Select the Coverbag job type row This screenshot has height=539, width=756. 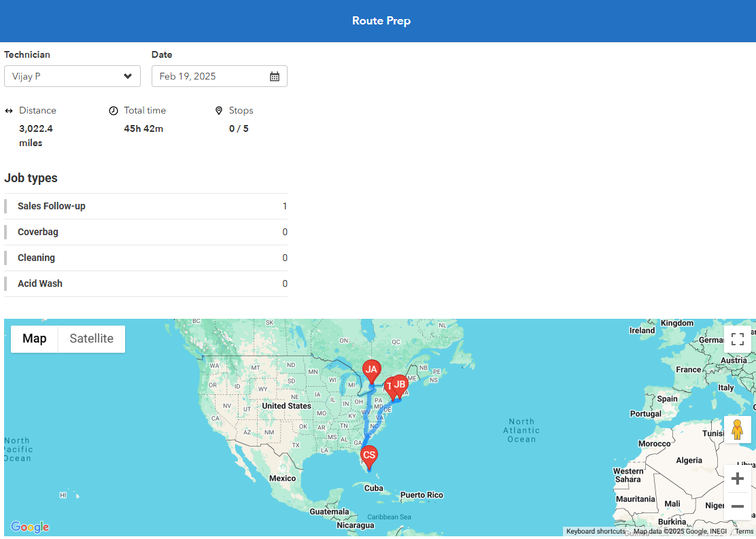click(x=145, y=232)
